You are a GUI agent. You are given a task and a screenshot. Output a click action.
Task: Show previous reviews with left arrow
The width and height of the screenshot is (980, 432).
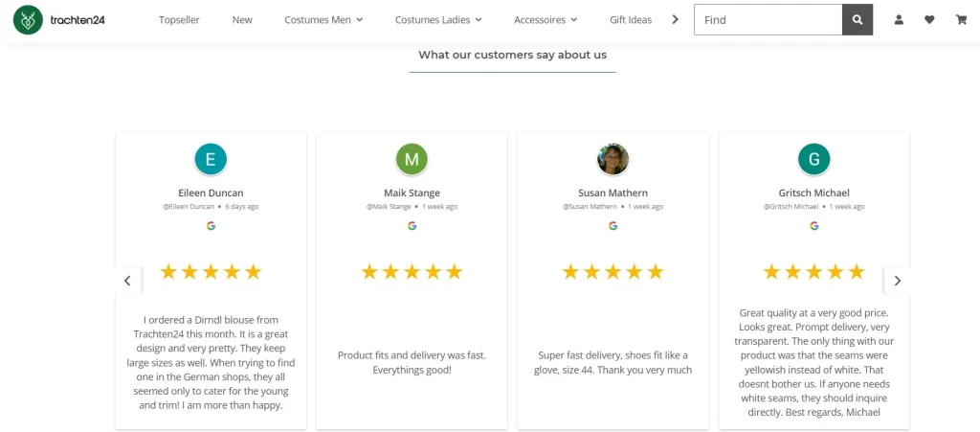127,281
